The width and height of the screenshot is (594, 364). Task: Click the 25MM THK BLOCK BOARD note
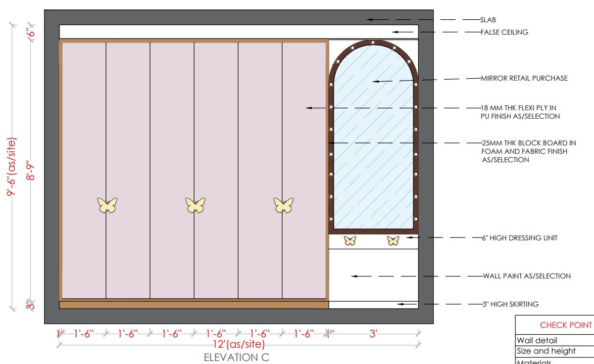pos(529,151)
